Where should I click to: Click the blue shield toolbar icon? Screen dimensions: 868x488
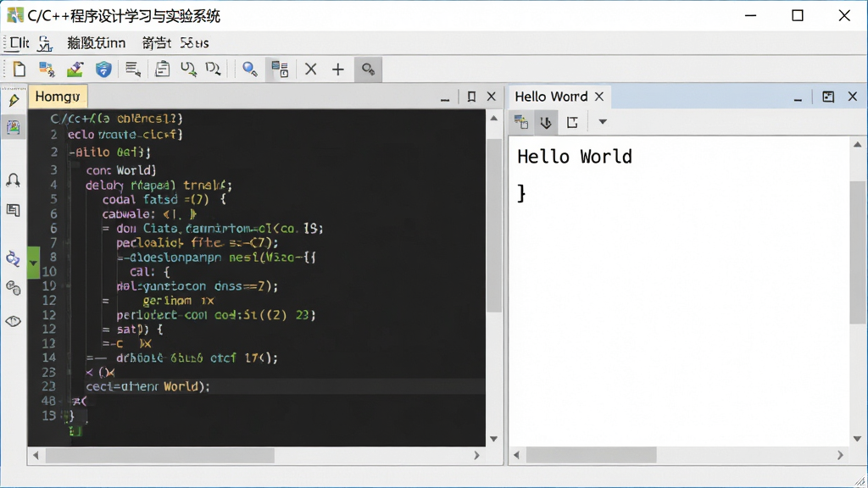(x=103, y=69)
